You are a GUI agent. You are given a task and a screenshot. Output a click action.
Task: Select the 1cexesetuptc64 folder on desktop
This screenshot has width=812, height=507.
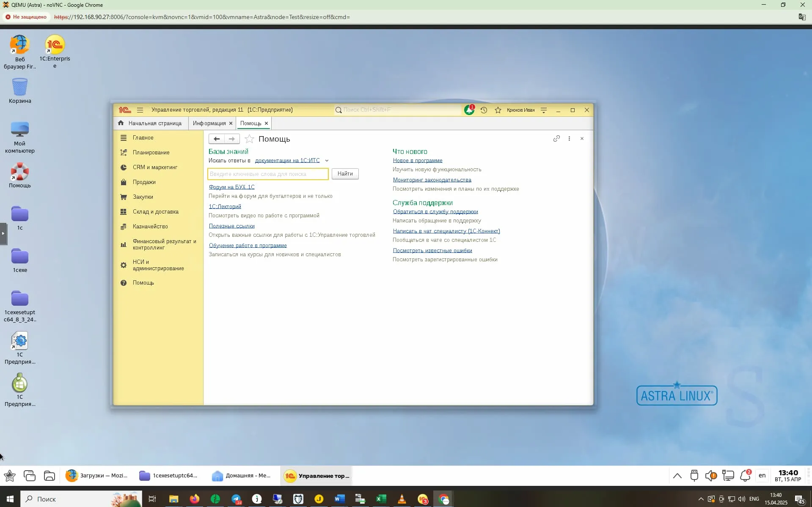20,306
